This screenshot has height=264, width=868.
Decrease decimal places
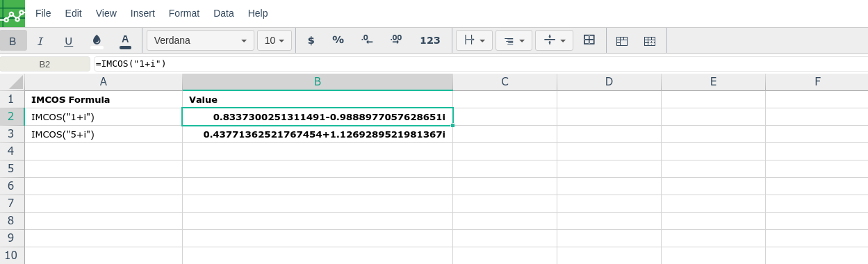[x=367, y=40]
